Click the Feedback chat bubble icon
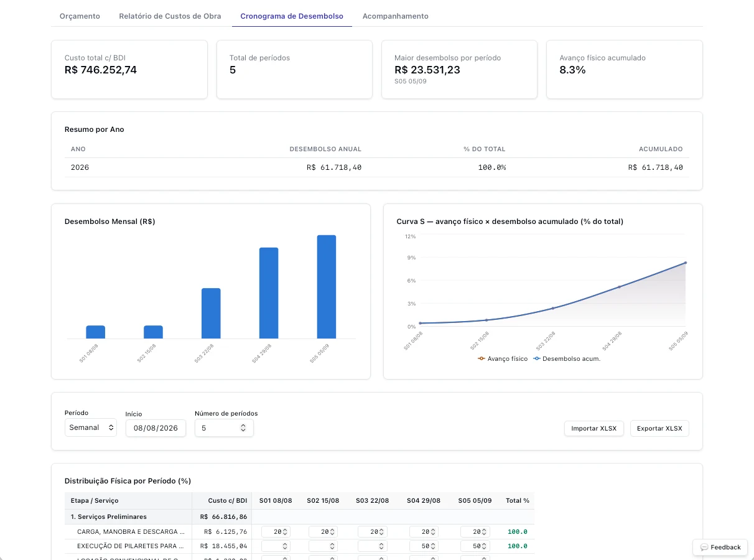This screenshot has width=754, height=560. pyautogui.click(x=704, y=547)
